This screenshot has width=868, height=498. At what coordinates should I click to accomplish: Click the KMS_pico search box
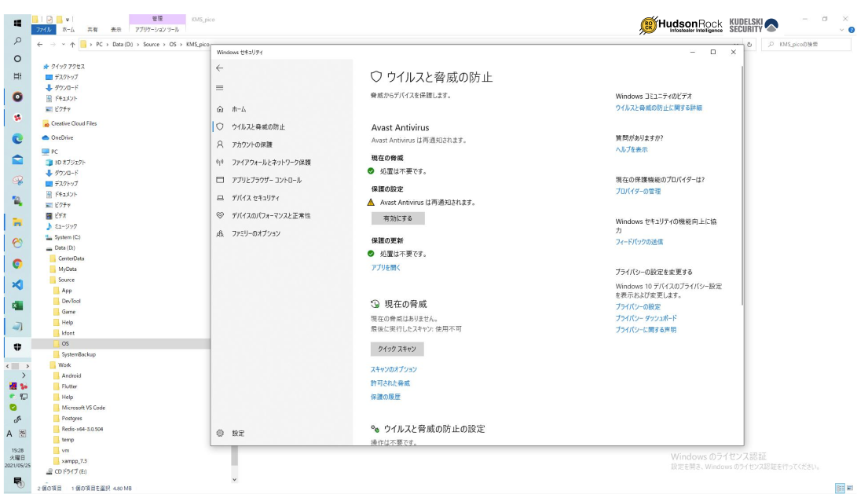pyautogui.click(x=807, y=44)
